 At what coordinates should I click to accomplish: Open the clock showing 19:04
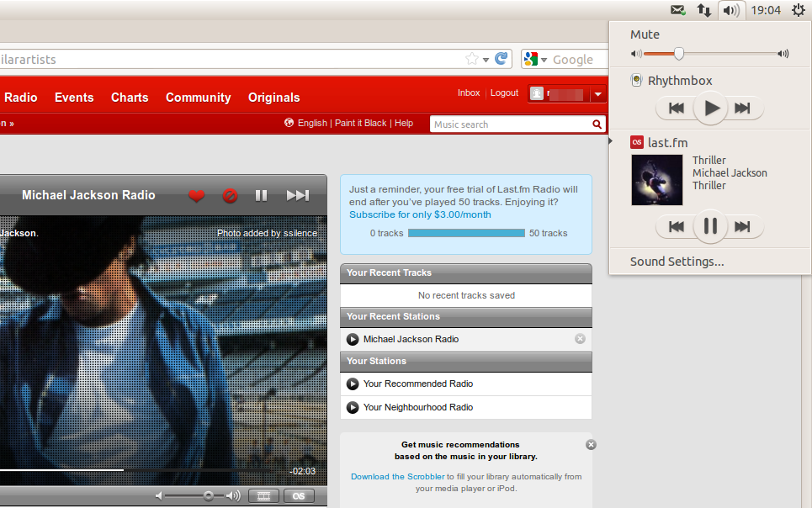pos(766,10)
